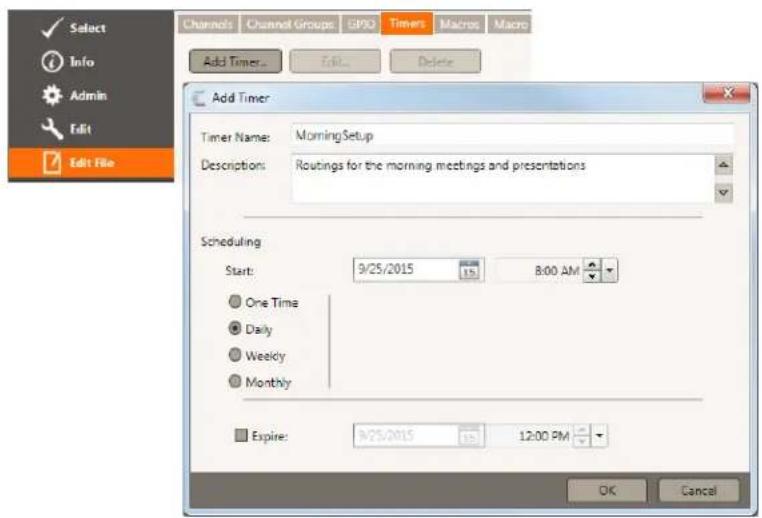Open the Start date calendar picker icon

[x=469, y=270]
